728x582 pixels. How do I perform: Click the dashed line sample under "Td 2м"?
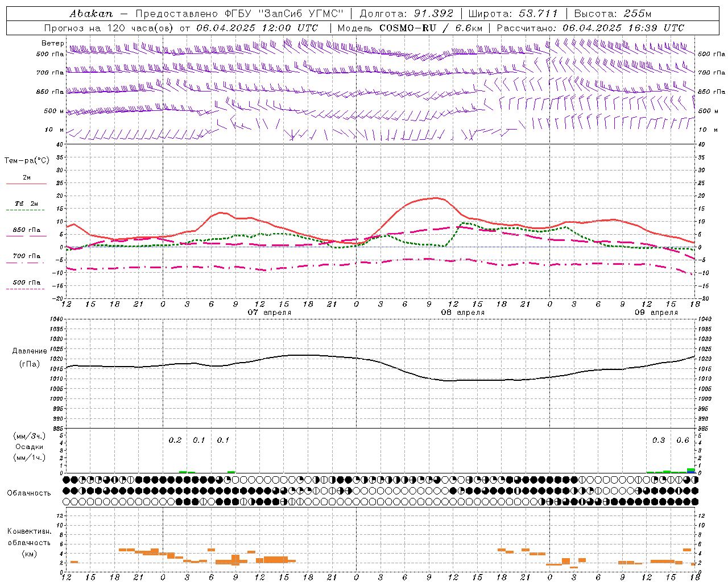point(26,210)
